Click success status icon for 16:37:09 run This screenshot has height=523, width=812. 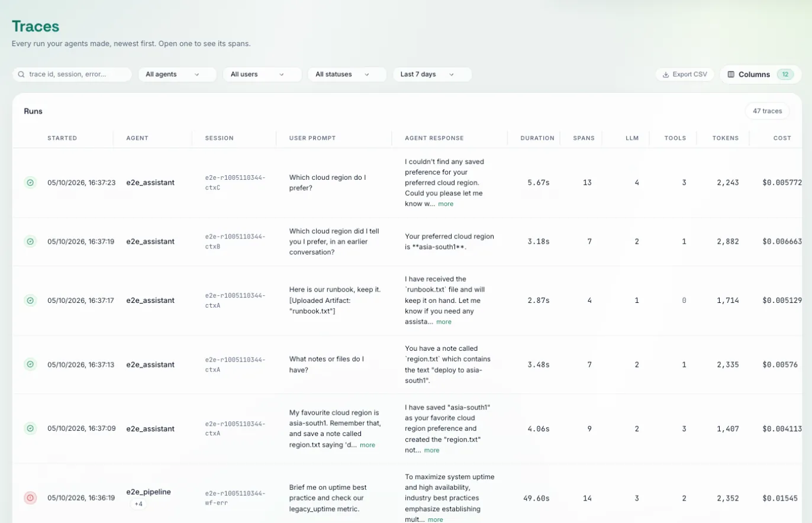(30, 428)
